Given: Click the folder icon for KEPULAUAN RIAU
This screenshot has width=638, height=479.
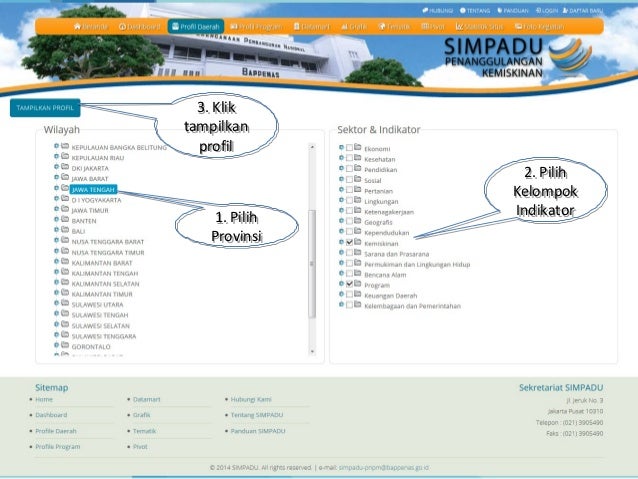Looking at the screenshot, I should (x=65, y=157).
